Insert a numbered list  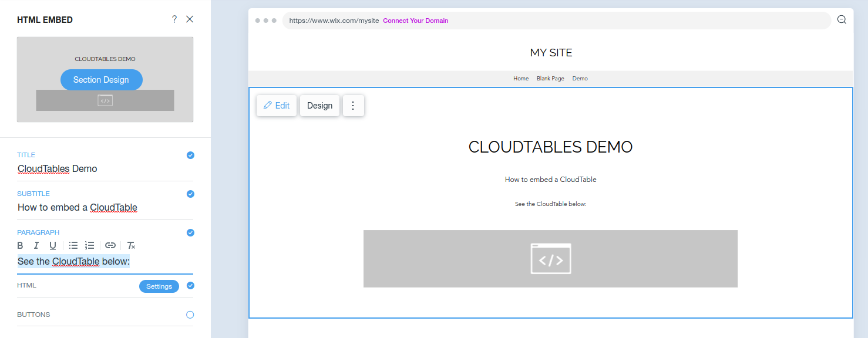click(90, 245)
